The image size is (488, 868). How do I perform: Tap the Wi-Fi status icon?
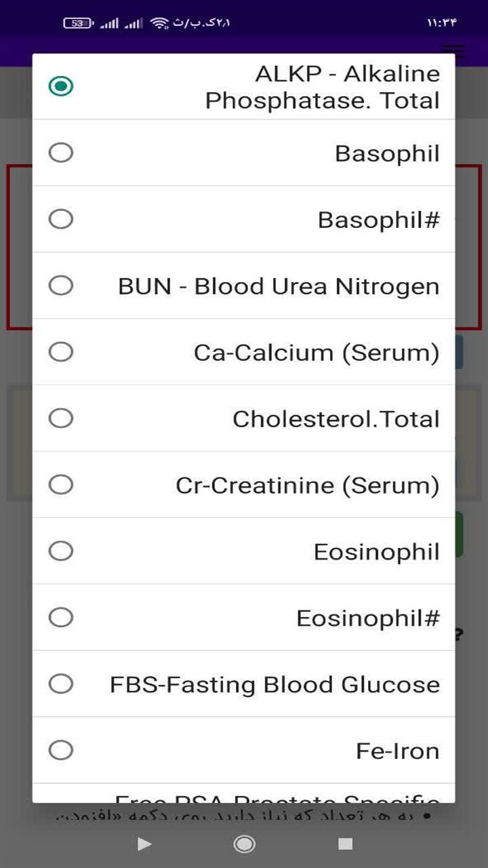click(159, 23)
